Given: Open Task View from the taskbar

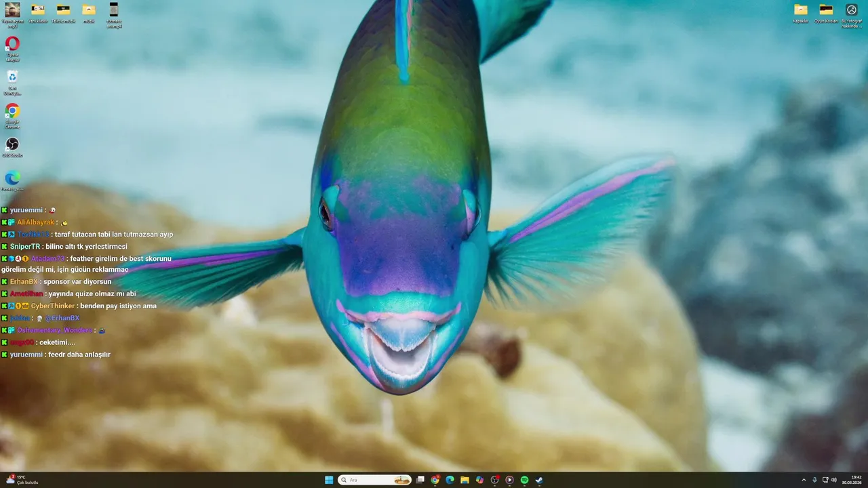Looking at the screenshot, I should [420, 480].
